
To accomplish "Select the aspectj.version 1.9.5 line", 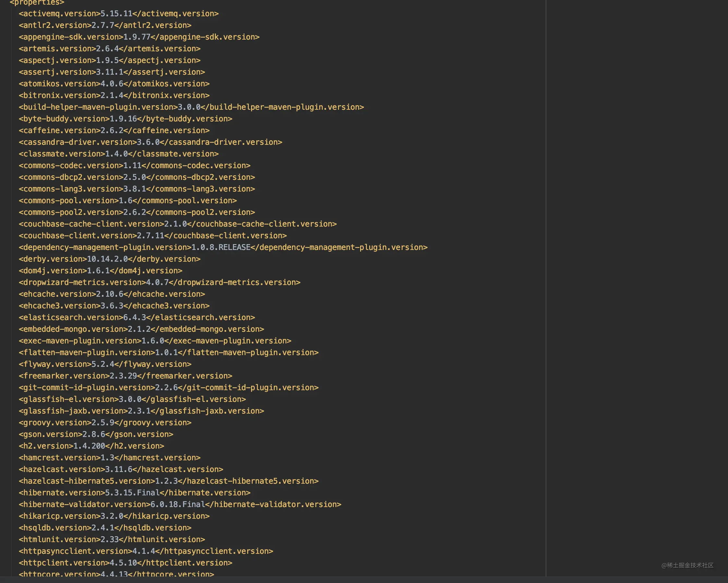I will 109,60.
